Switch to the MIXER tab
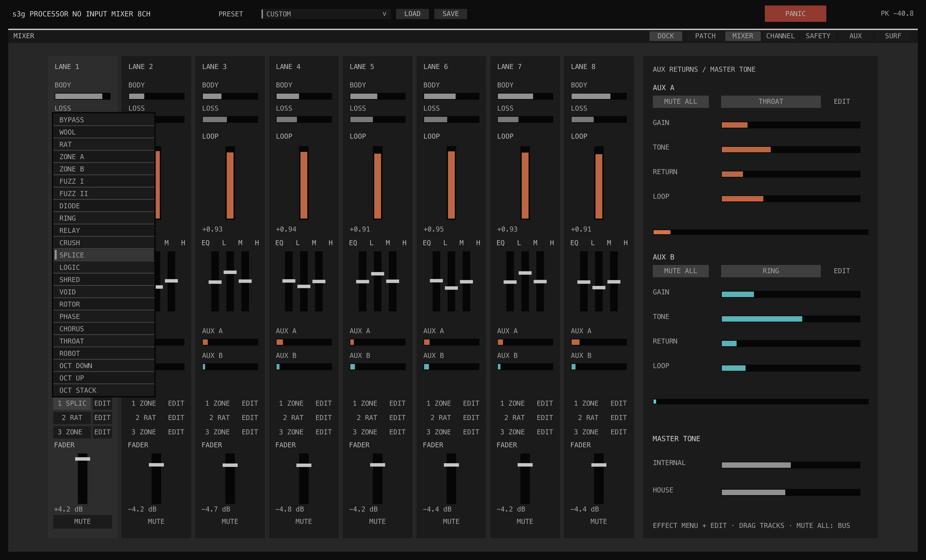This screenshot has width=926, height=560. [743, 36]
